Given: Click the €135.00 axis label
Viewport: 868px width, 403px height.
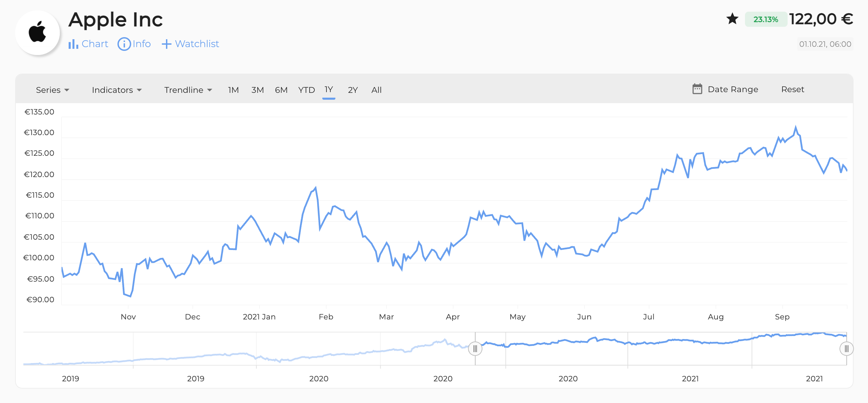Looking at the screenshot, I should pyautogui.click(x=39, y=112).
